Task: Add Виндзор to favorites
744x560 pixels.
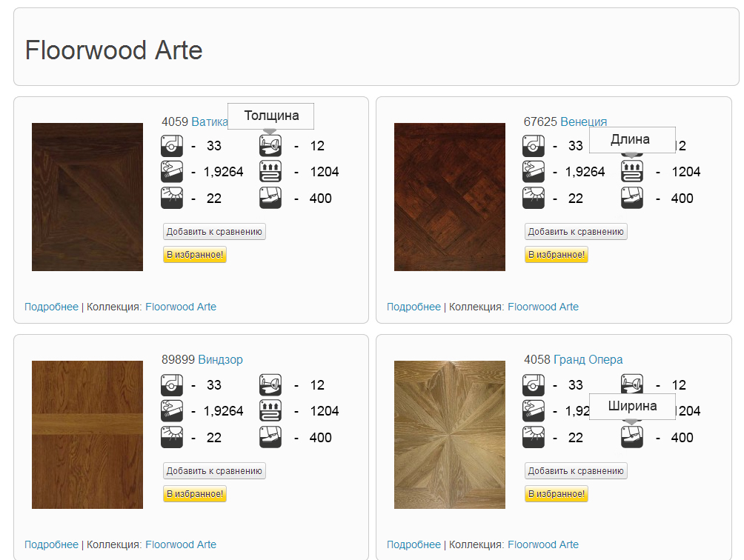Action: pyautogui.click(x=195, y=493)
